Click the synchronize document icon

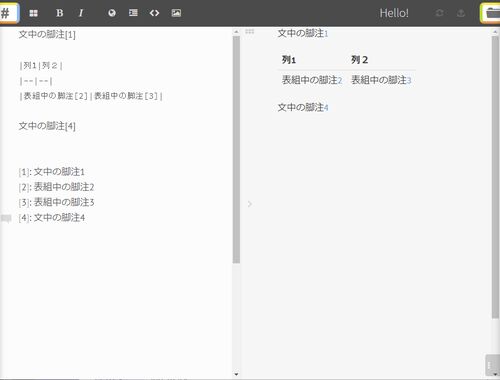tap(440, 13)
